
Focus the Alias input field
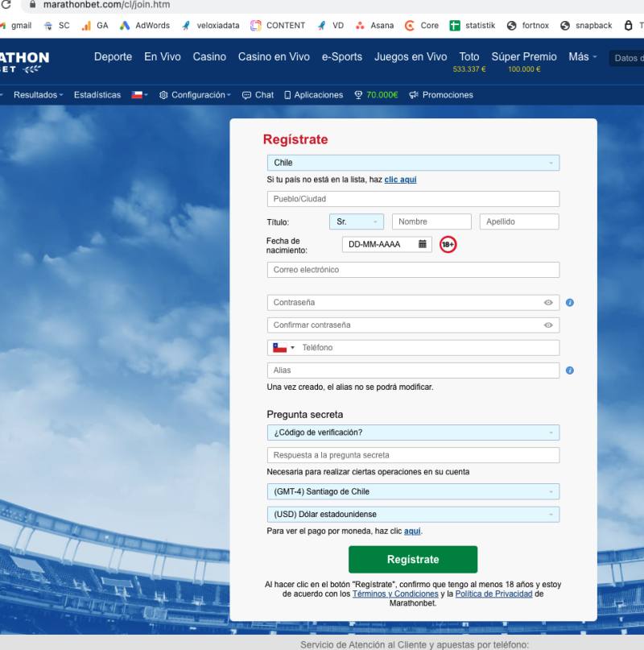click(413, 371)
